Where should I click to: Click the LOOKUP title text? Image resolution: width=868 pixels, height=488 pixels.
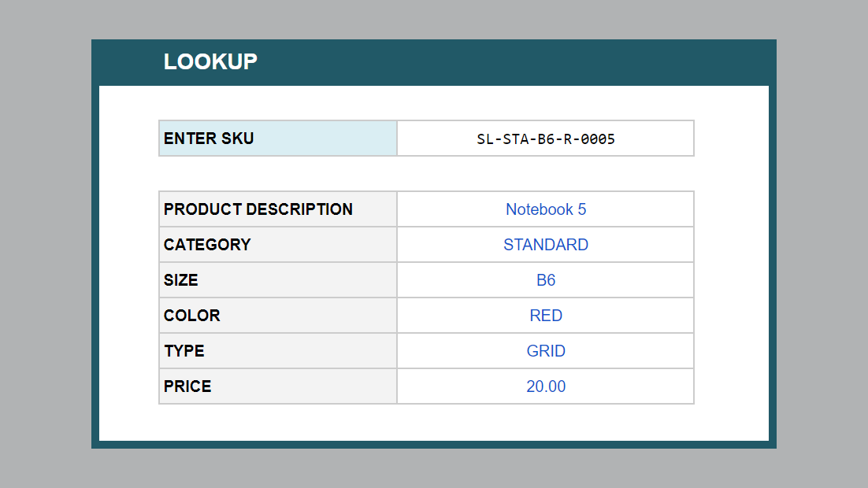click(210, 62)
